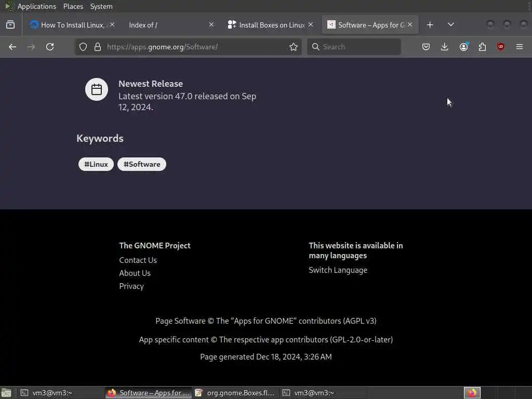Close the 'Index of /' tab
Screen dimensions: 532x399
[211, 25]
